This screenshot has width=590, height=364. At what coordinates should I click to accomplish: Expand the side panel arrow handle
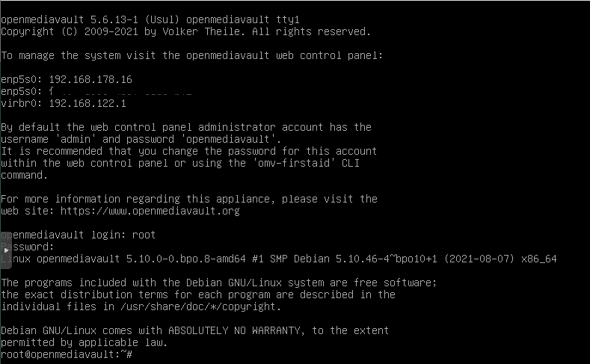[x=6, y=250]
